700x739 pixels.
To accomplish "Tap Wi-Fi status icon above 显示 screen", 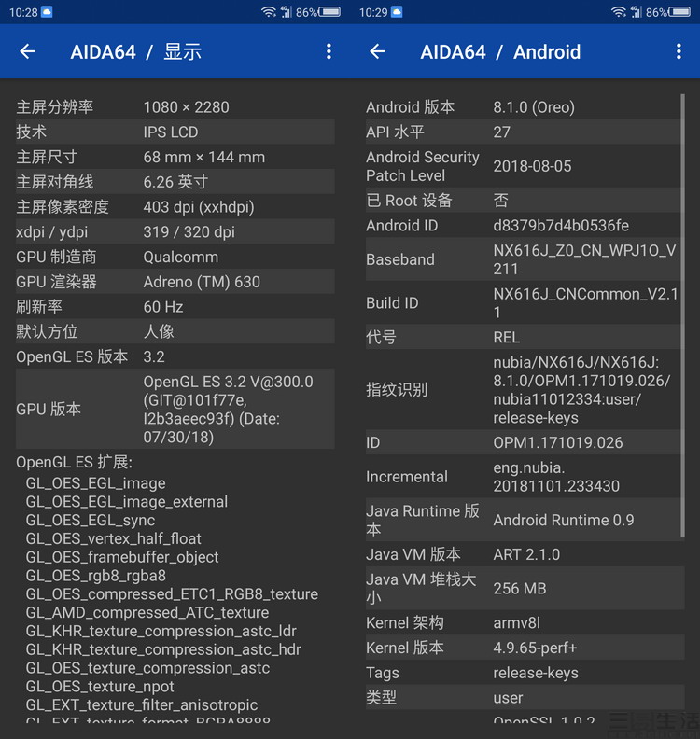I will [x=269, y=12].
